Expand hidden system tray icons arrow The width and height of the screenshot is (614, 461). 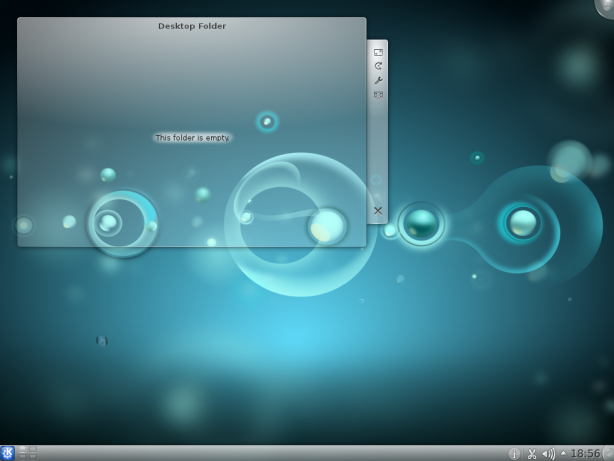click(562, 454)
